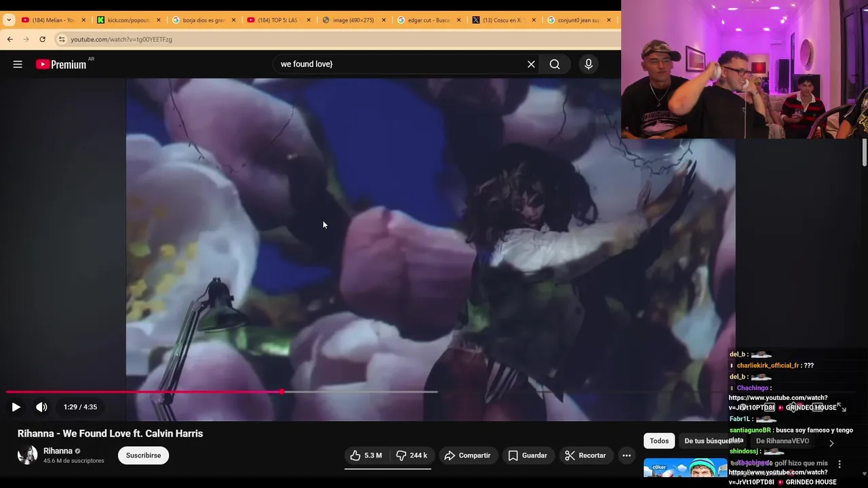
Task: Switch to the Coscu en X tab
Action: coord(503,20)
